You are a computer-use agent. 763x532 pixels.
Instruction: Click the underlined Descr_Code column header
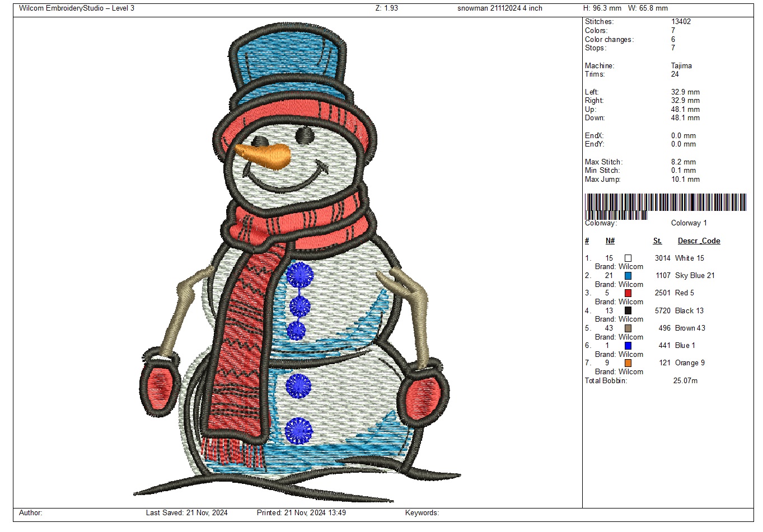click(699, 241)
